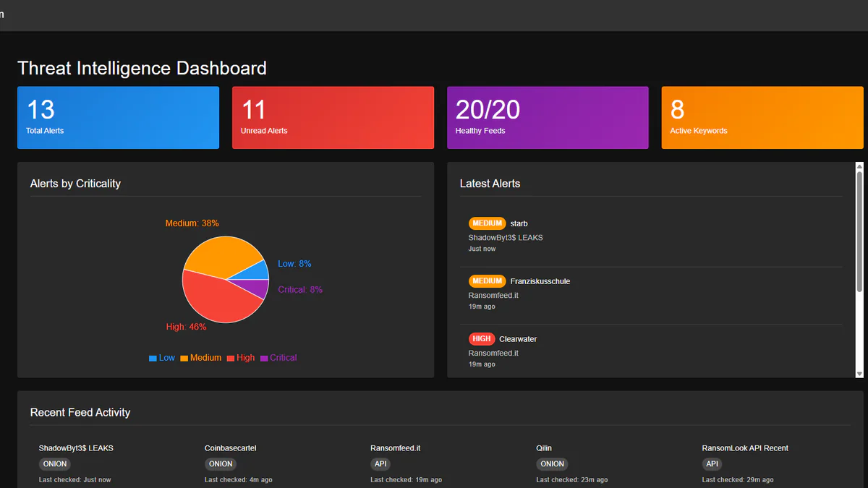Click the API badge under Ransomfeed.it
The height and width of the screenshot is (488, 868).
tap(380, 463)
